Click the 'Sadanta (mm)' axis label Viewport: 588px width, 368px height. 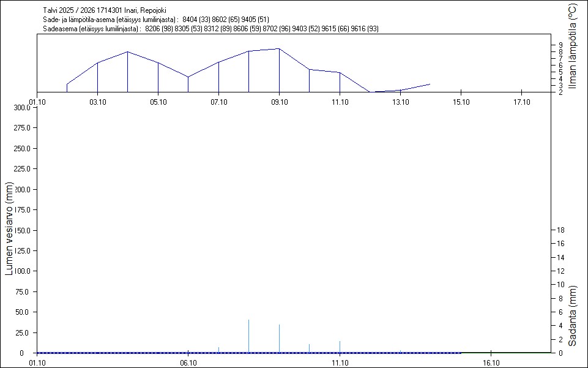(x=572, y=315)
